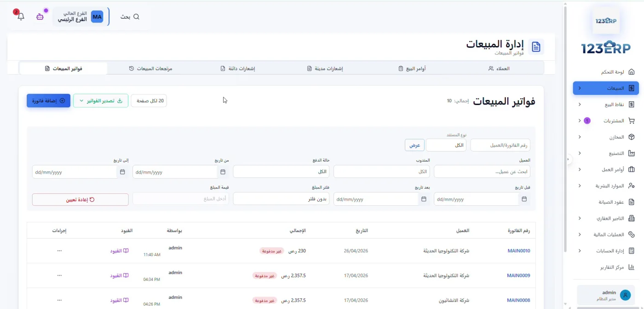Click the الموارد البشرية people icon
644x309 pixels.
(632, 186)
